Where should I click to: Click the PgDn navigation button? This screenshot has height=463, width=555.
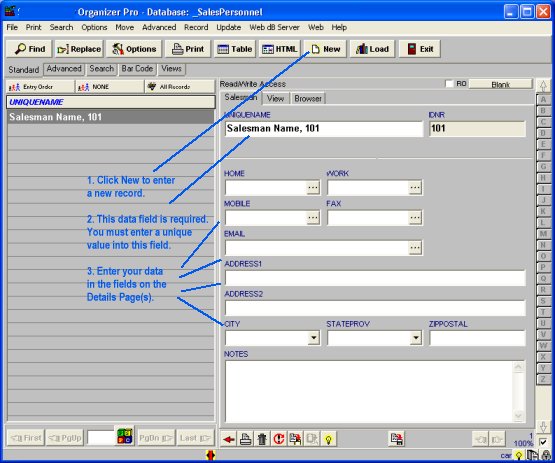(155, 438)
